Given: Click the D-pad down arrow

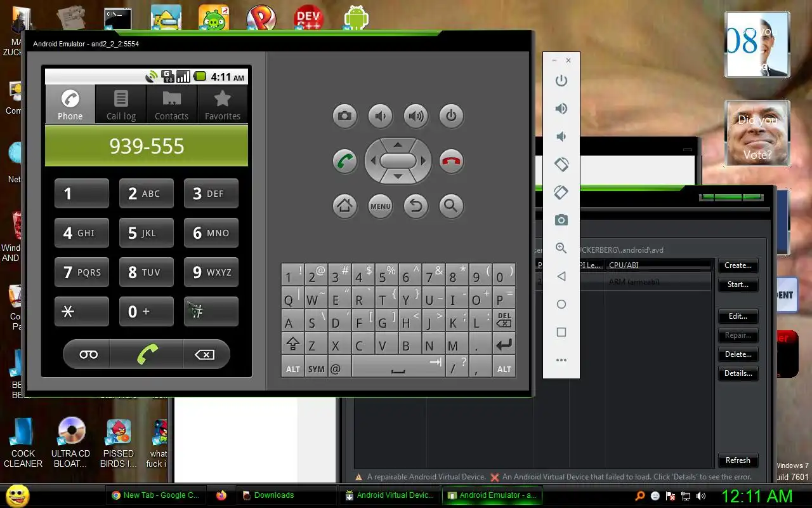Looking at the screenshot, I should pos(398,177).
